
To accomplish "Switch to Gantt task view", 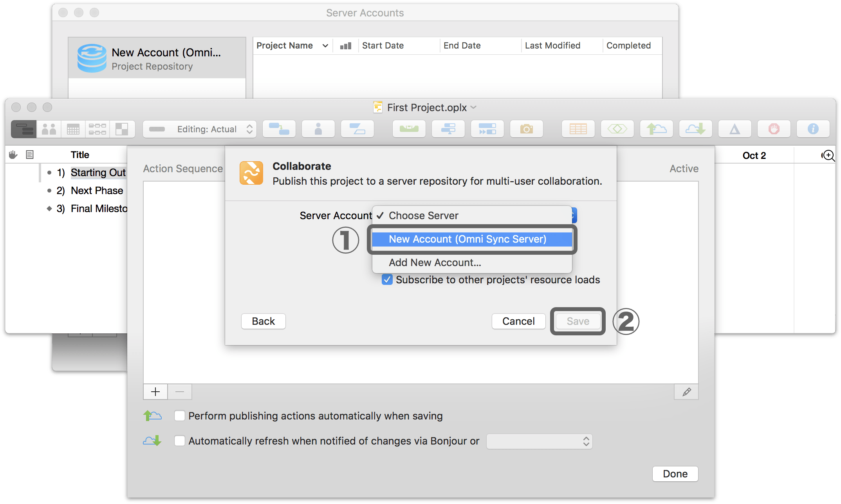I will [24, 129].
